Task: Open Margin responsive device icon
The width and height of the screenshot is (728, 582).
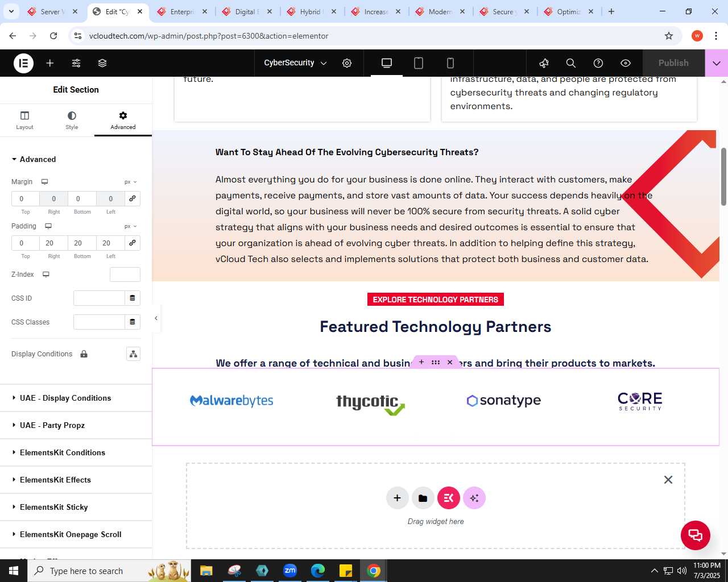Action: 44,182
